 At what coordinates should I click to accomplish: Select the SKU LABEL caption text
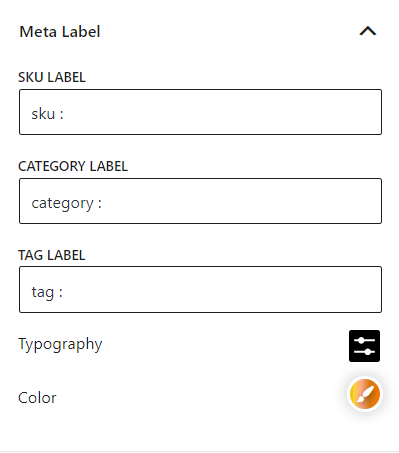(52, 77)
